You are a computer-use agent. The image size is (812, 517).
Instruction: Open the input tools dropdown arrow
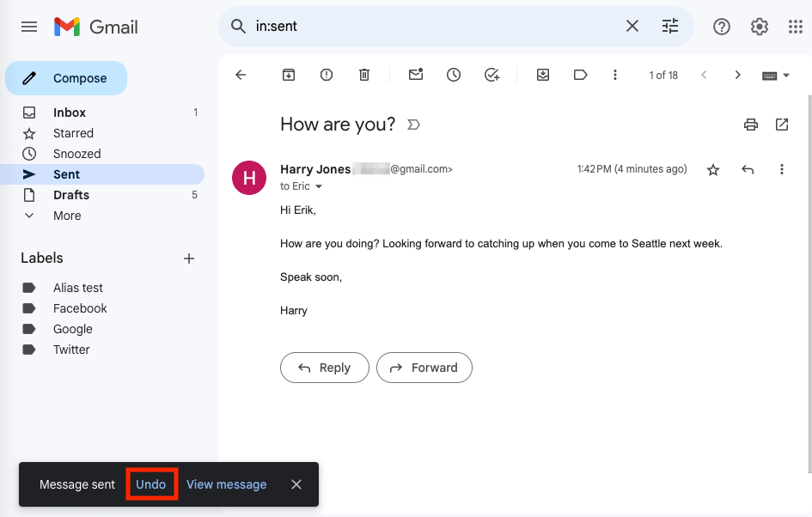[x=785, y=75]
